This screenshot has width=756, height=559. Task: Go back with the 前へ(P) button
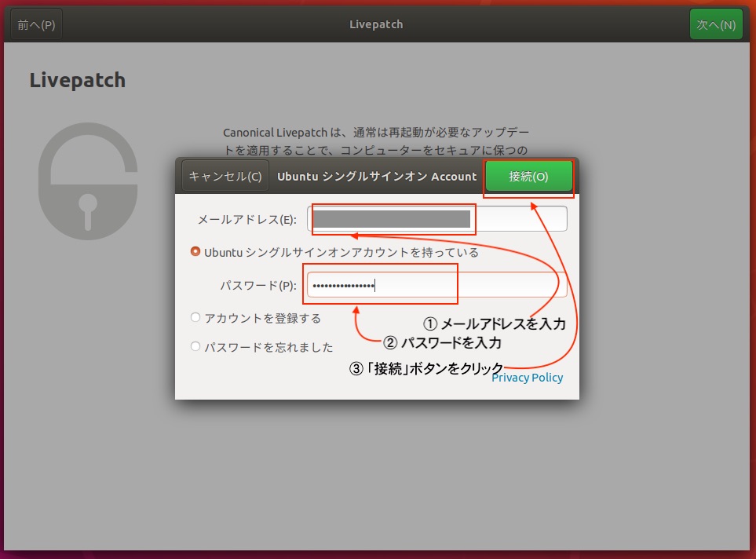pos(36,24)
